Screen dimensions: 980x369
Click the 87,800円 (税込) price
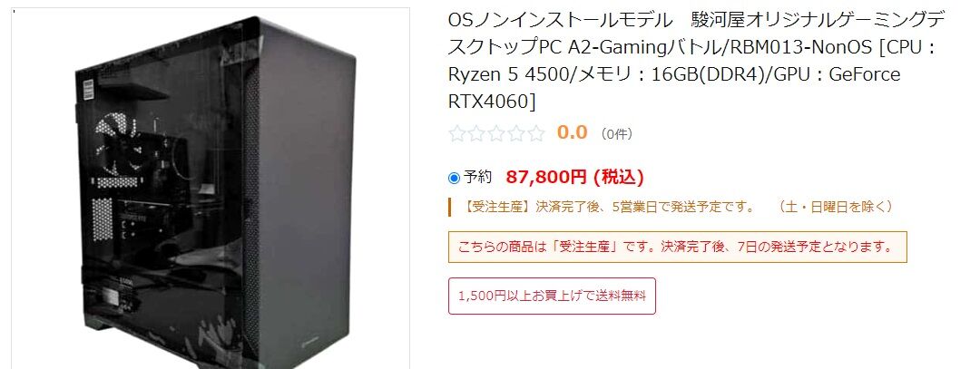coord(574,178)
